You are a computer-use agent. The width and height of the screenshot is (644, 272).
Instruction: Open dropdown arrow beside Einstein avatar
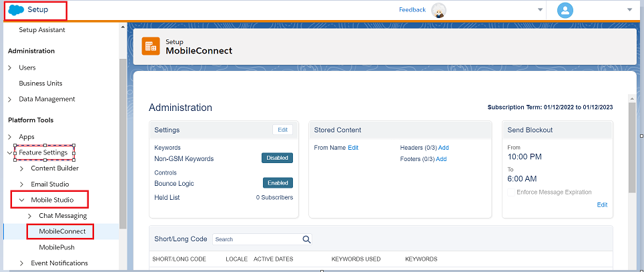point(541,10)
